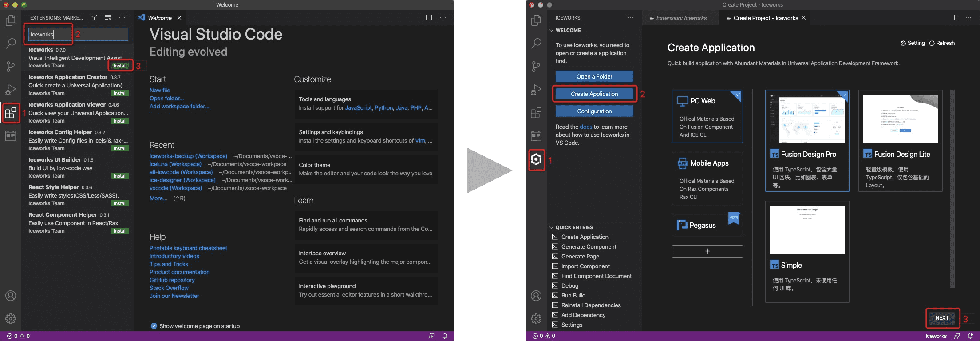Open Extensions in Create Project window activity bar

pyautogui.click(x=536, y=113)
